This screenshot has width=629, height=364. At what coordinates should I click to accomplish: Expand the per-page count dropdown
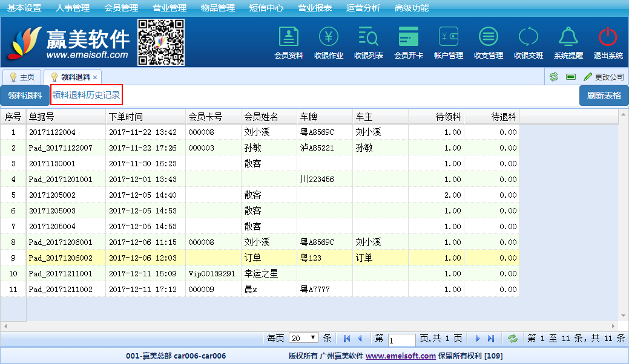point(304,338)
